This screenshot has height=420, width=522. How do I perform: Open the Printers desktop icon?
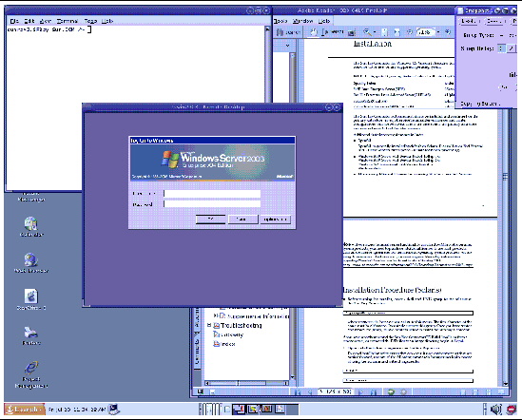point(31,335)
